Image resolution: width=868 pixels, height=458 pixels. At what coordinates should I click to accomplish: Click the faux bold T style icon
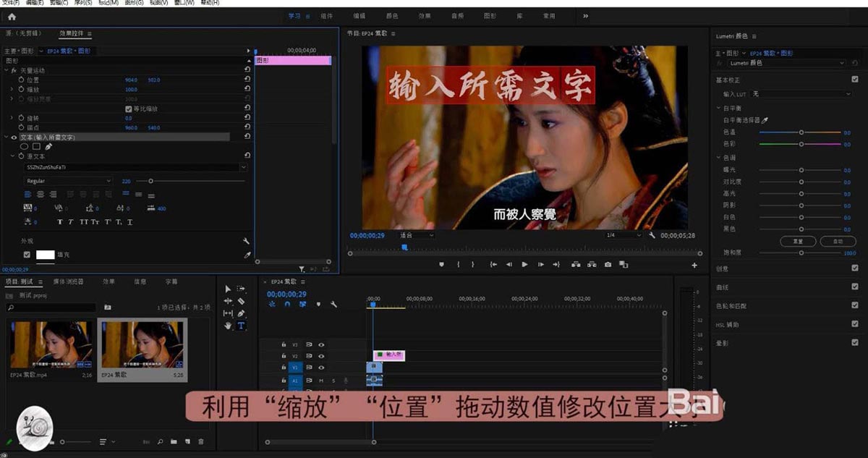60,222
